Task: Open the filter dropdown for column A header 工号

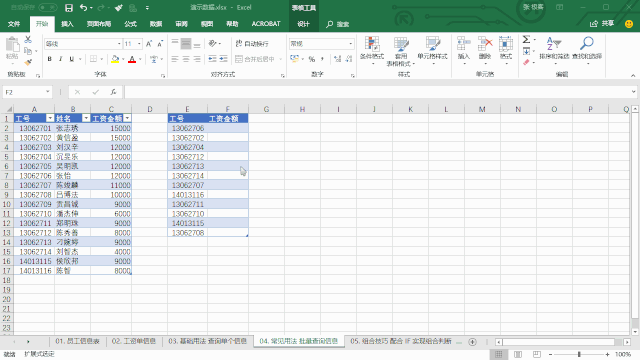Action: click(50, 118)
